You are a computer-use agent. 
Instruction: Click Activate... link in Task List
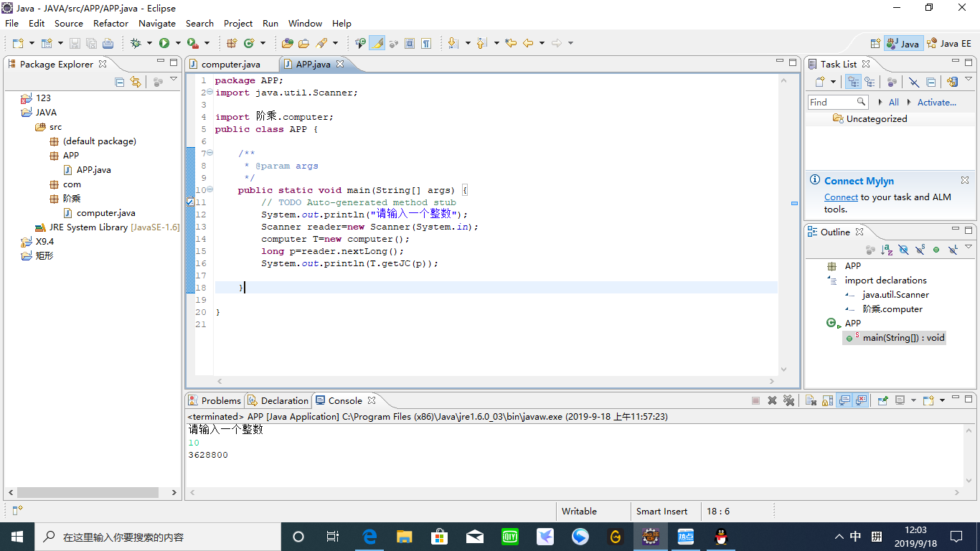936,102
